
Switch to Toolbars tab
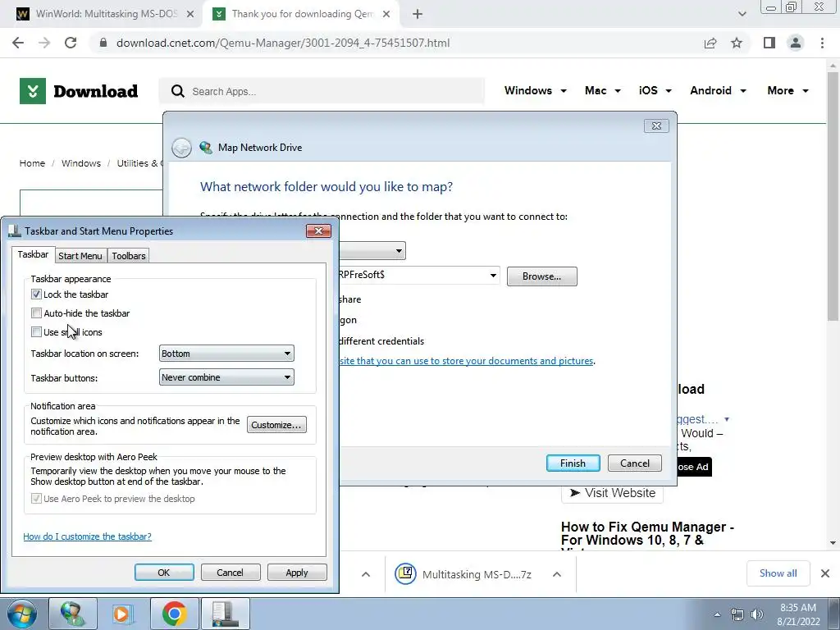[x=129, y=256]
